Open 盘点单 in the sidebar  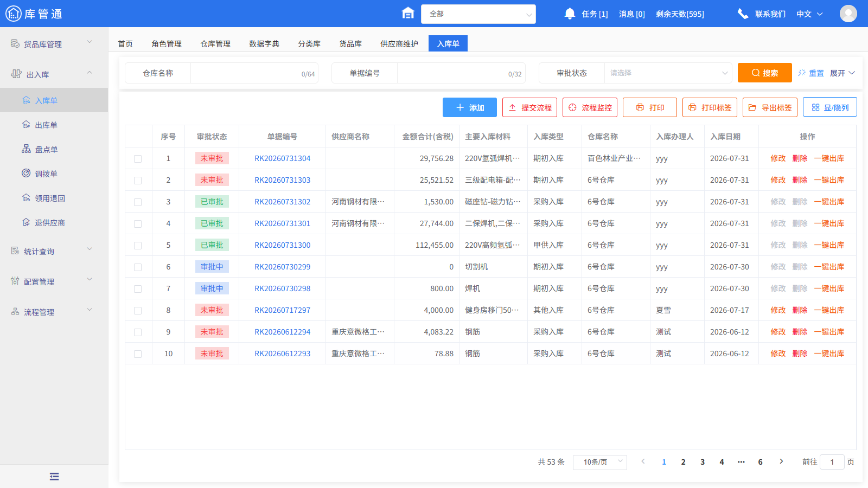click(54, 149)
